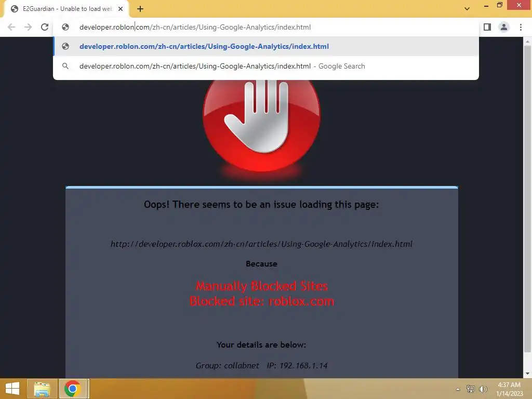Select the E2Guardian tab

coord(66,9)
